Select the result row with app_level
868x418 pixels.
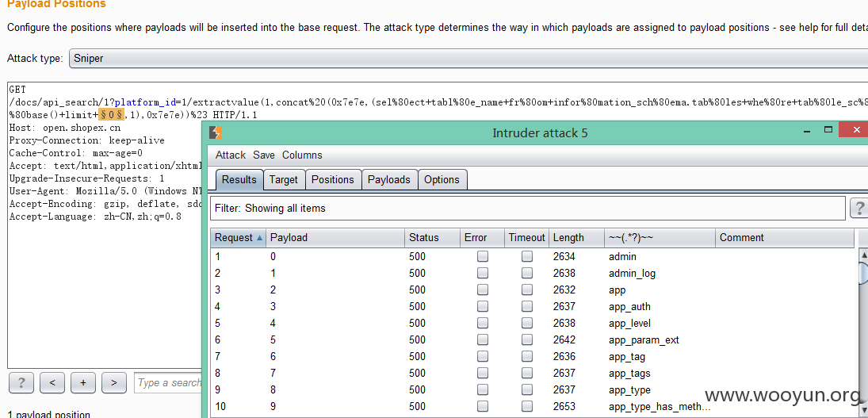533,323
